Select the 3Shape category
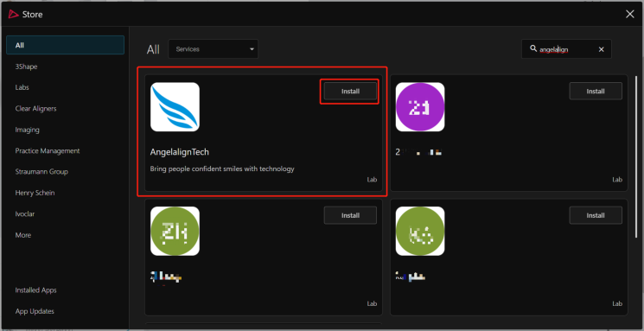The width and height of the screenshot is (644, 331). tap(26, 67)
